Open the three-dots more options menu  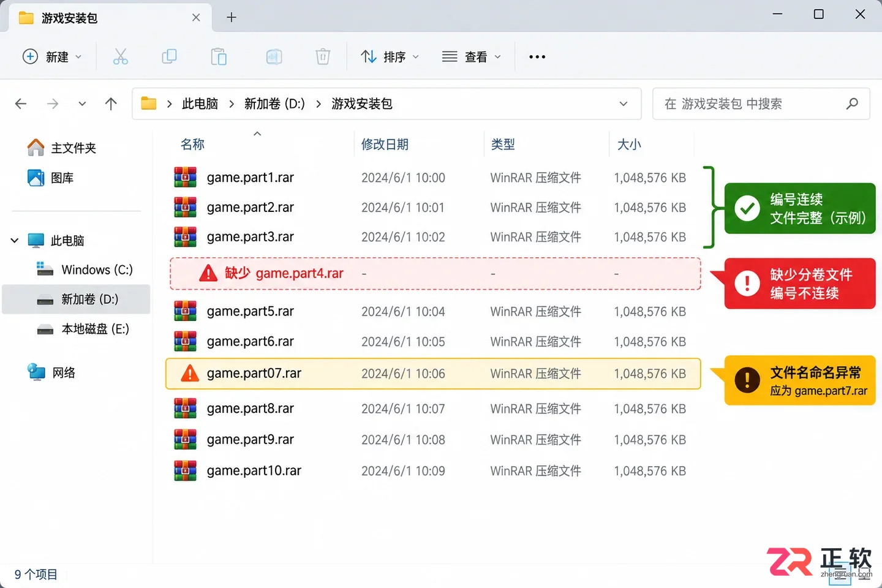coord(537,57)
